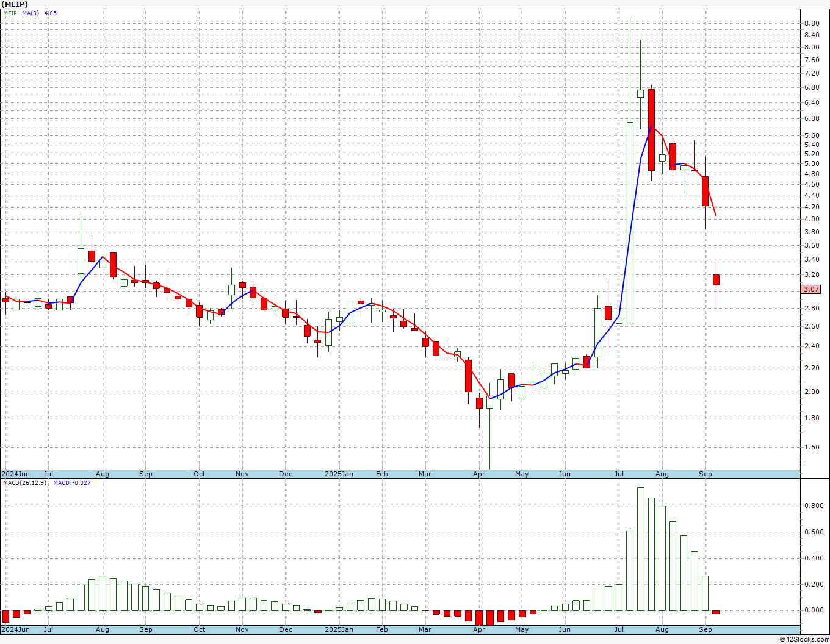Click the 0.400 MACD axis label
Viewport: 830px width, 644px height.
[814, 558]
